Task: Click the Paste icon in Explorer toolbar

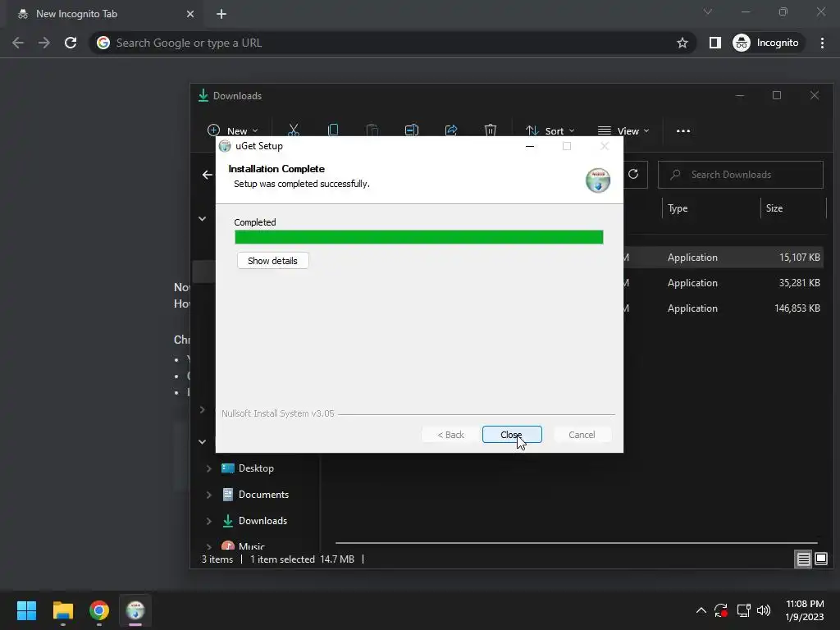Action: [x=372, y=130]
